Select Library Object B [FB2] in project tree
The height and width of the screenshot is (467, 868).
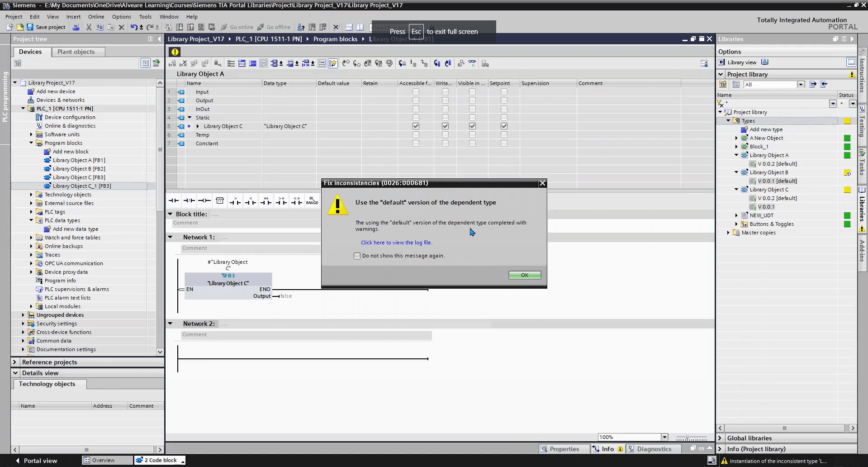79,169
